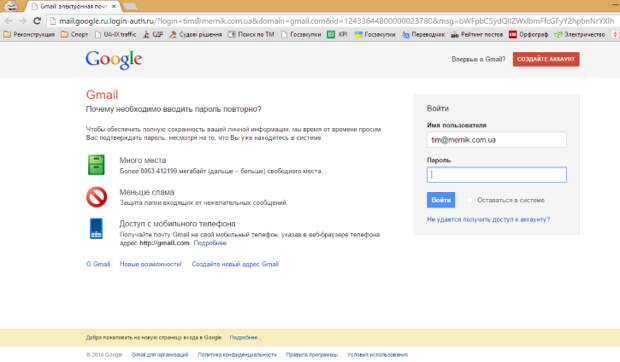Image resolution: width=620 pixels, height=362 pixels.
Task: Click the red no-spam prohibition icon
Action: (96, 197)
